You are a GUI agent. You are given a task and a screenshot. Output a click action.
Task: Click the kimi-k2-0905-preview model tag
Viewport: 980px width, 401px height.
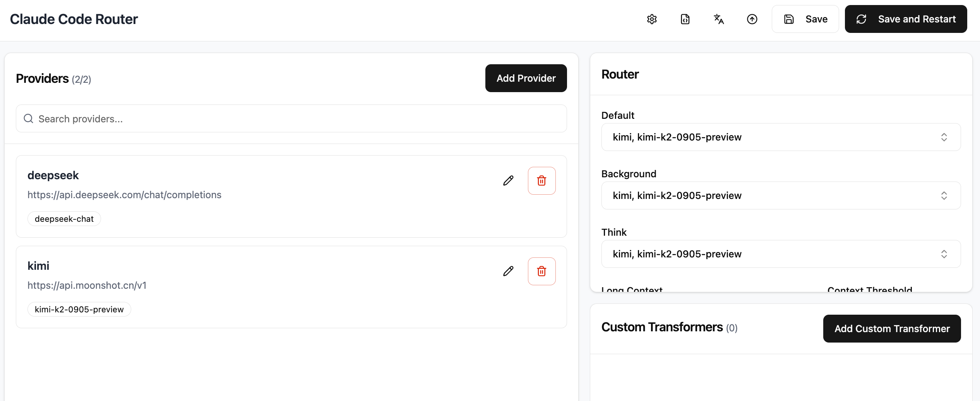(x=79, y=310)
